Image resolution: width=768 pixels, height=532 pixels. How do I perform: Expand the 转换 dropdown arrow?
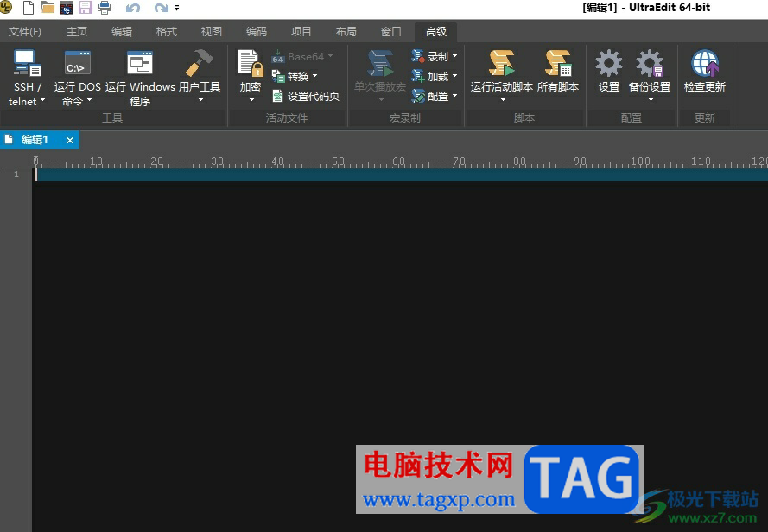tap(314, 76)
